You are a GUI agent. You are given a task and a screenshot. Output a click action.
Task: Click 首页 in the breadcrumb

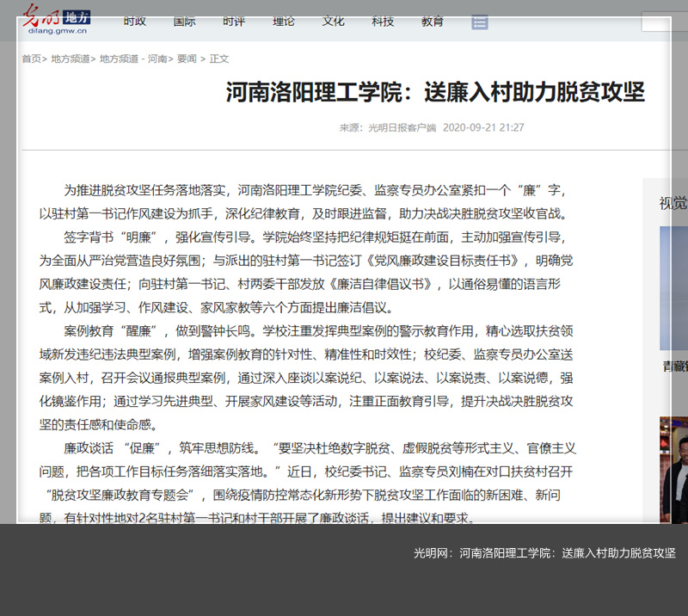point(31,59)
